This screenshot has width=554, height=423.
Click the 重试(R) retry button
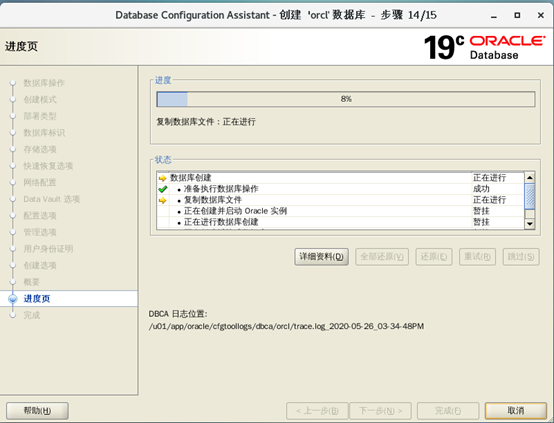click(x=477, y=257)
